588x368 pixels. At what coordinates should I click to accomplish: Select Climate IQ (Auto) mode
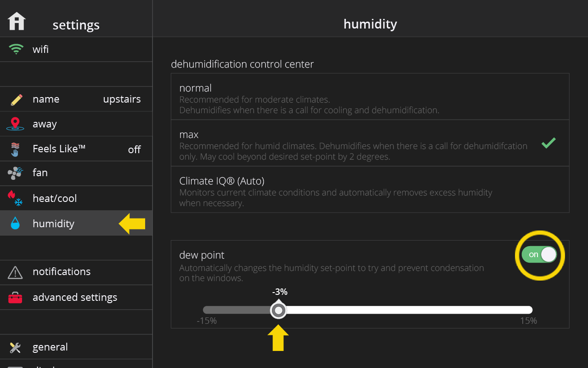coord(370,190)
